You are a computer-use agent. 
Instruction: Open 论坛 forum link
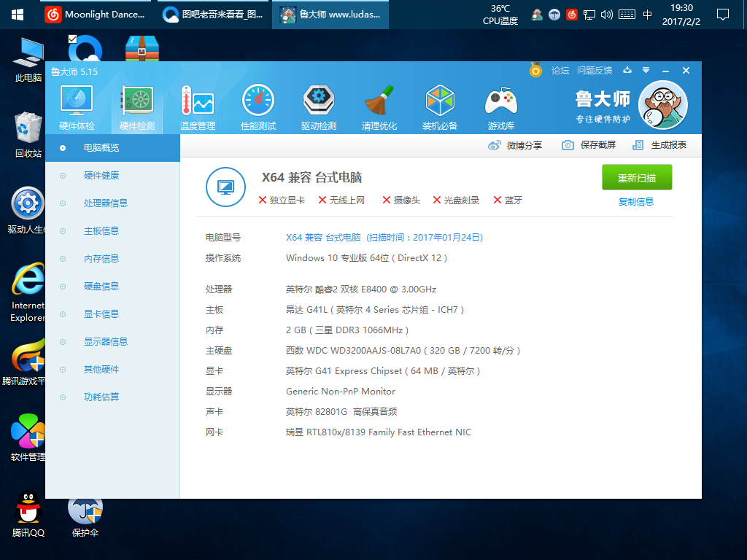pyautogui.click(x=560, y=71)
